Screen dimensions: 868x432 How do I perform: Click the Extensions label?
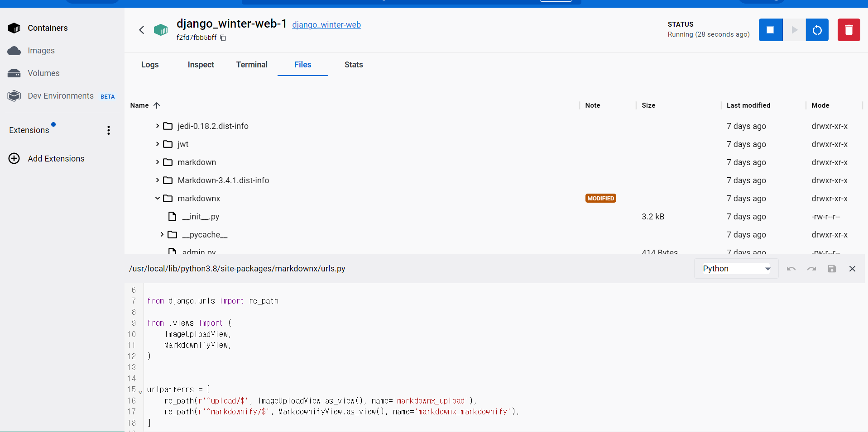tap(29, 130)
